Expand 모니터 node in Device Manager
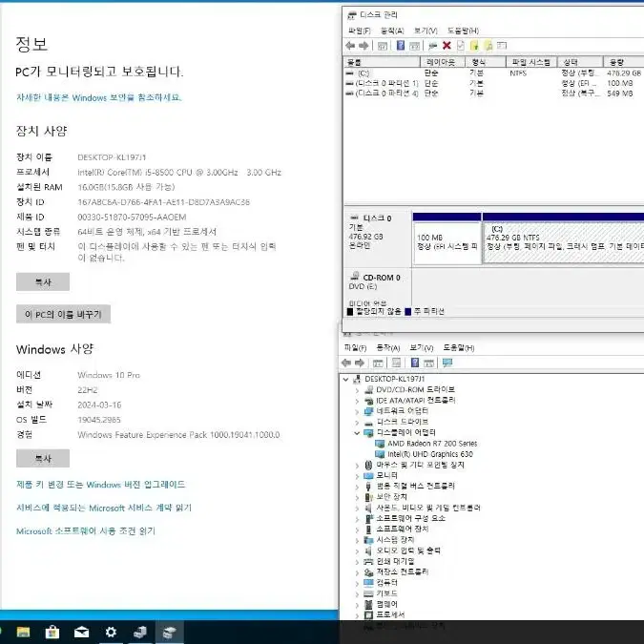 coord(357,476)
